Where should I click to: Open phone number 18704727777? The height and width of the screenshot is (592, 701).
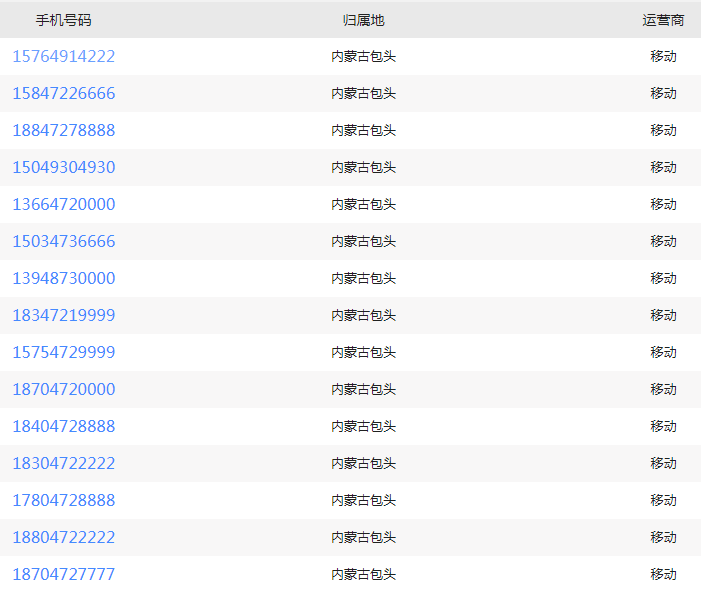[x=64, y=575]
